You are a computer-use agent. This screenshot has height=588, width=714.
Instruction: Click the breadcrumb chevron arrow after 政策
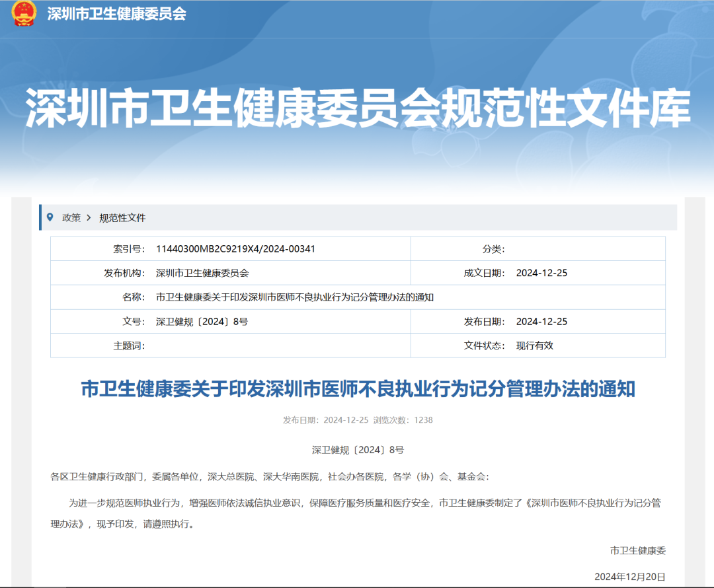(89, 218)
